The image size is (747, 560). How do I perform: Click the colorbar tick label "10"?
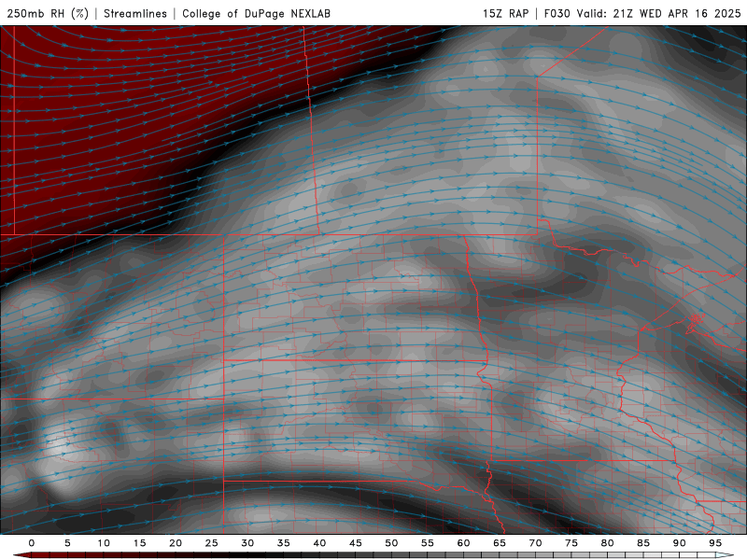click(x=104, y=543)
